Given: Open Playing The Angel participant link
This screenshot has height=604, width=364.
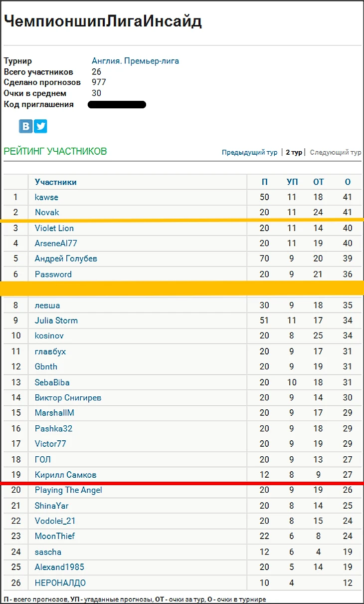Looking at the screenshot, I should tap(68, 490).
